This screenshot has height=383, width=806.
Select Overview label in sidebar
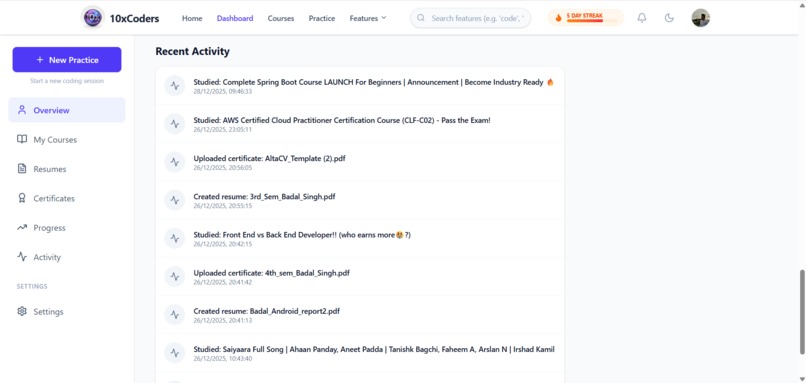point(51,110)
